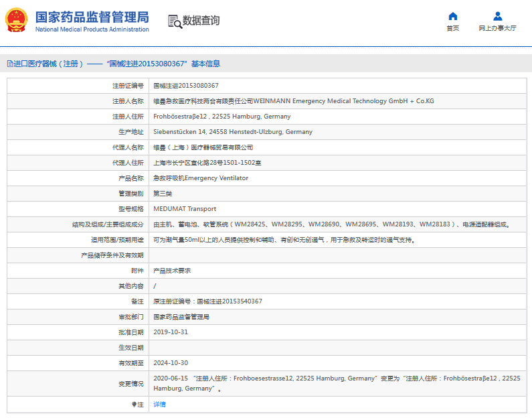This screenshot has width=532, height=418.
Task: Click the 网上办事大厅 label
Action: point(497,28)
